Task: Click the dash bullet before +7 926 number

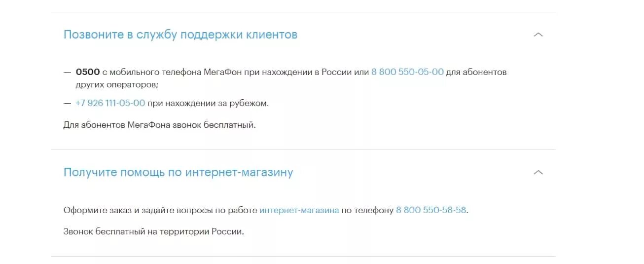Action: pyautogui.click(x=68, y=103)
